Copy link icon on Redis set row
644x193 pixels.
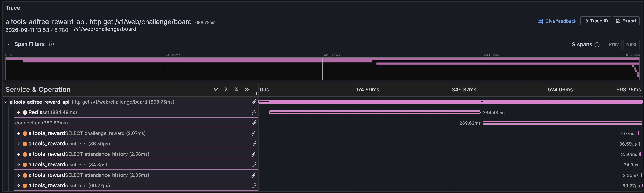[254, 113]
